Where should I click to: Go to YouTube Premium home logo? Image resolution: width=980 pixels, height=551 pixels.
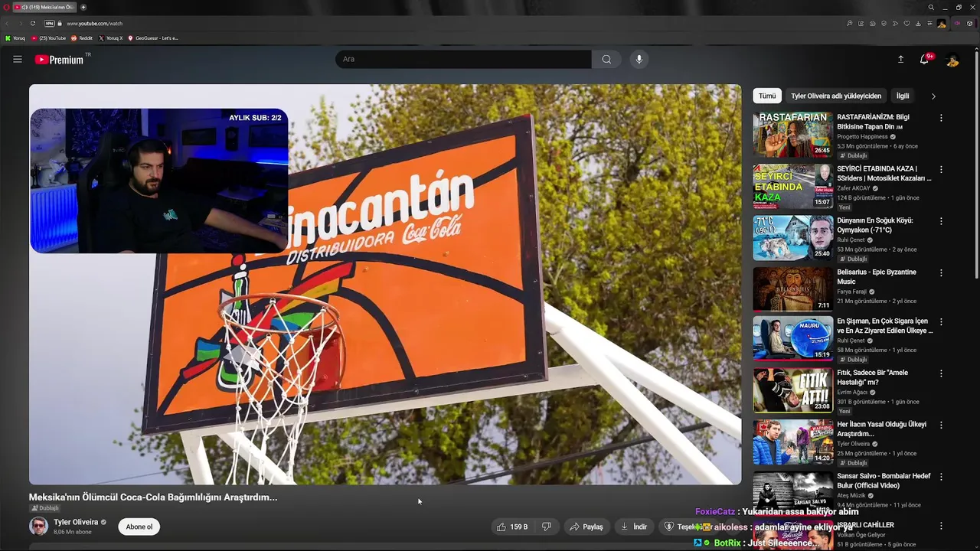(60, 60)
